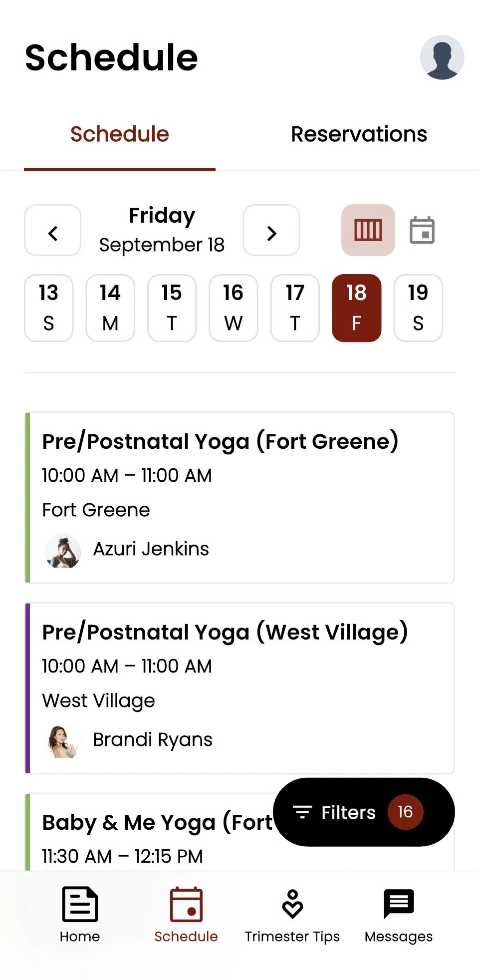The image size is (479, 980).
Task: Open the Home tab icon
Action: (x=80, y=904)
